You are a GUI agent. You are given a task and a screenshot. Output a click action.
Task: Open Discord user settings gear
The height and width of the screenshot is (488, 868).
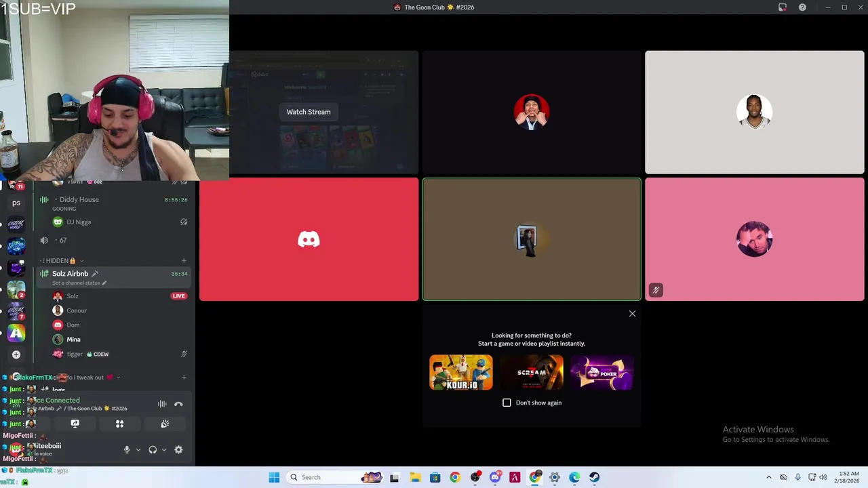click(x=178, y=449)
